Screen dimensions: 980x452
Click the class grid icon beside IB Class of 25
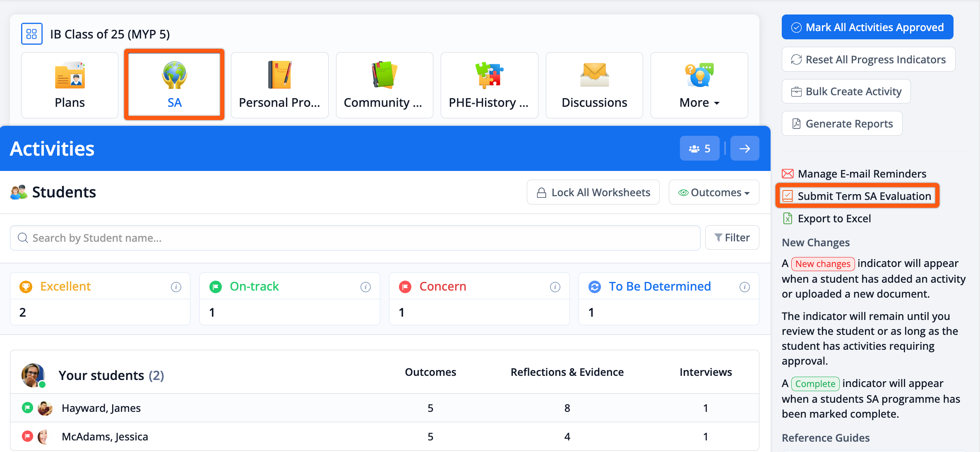pos(32,34)
